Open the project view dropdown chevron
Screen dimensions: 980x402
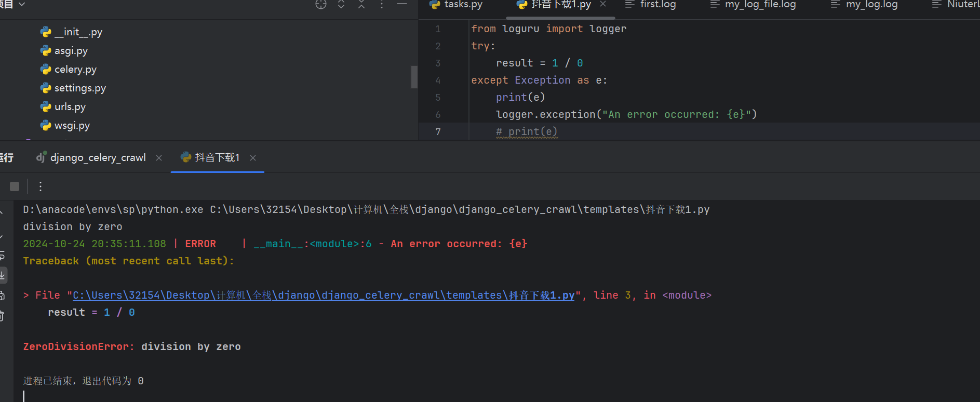click(x=22, y=4)
